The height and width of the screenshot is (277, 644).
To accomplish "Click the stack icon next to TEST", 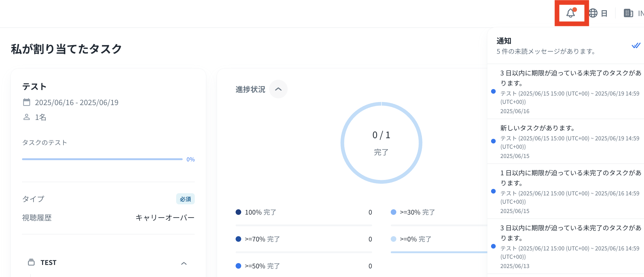I will pos(31,262).
